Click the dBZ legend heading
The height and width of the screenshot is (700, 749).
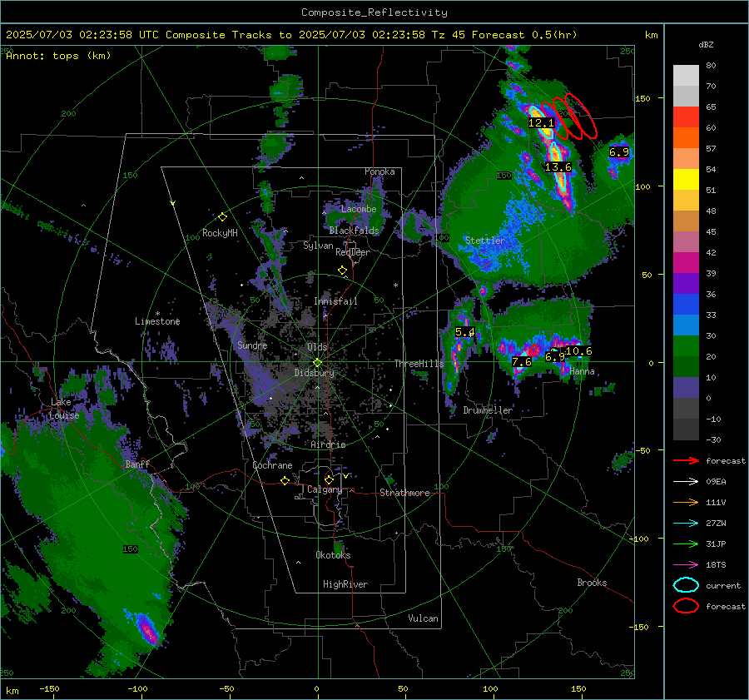[706, 45]
